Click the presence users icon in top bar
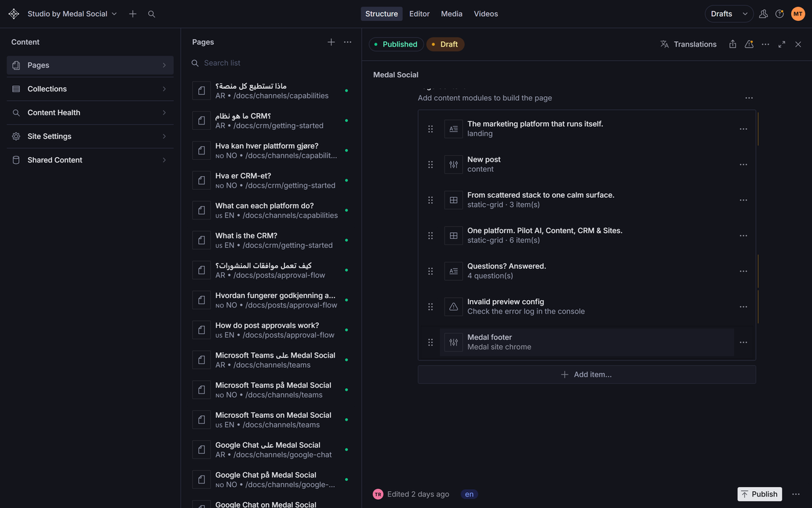 click(763, 14)
